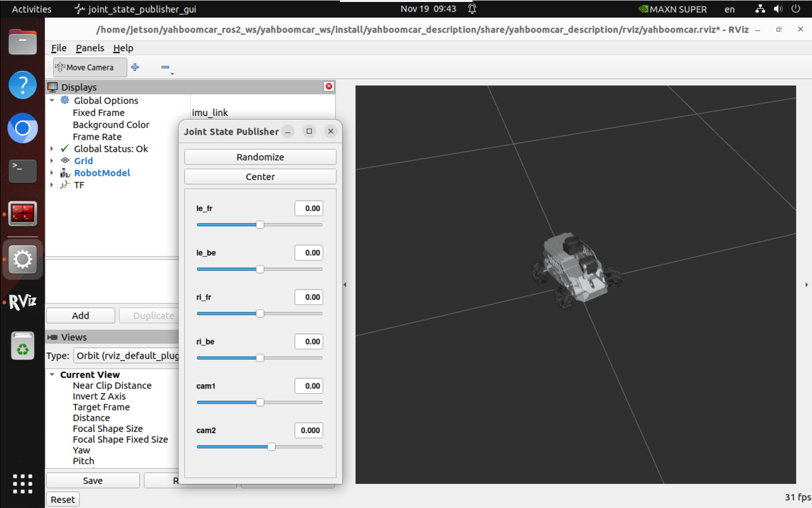
Task: Expand the TF display node
Action: [52, 185]
